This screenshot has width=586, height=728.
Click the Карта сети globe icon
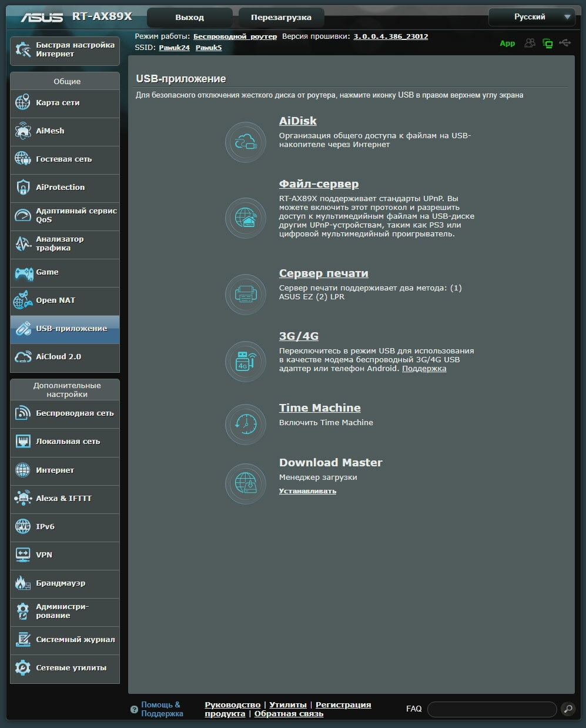coord(23,102)
